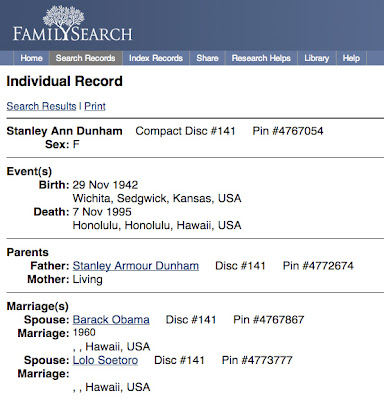The width and height of the screenshot is (384, 400).
Task: Open Research Helps in navigation bar
Action: click(x=261, y=58)
